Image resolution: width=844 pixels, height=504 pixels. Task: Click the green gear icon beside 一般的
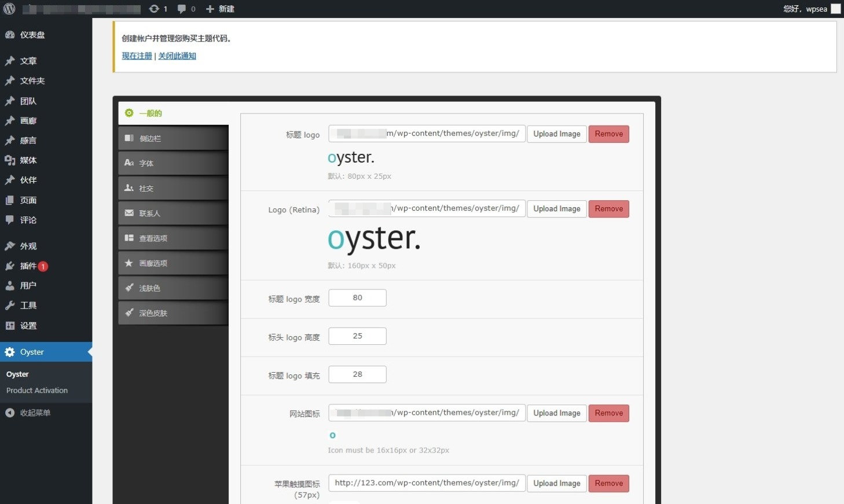pyautogui.click(x=129, y=113)
